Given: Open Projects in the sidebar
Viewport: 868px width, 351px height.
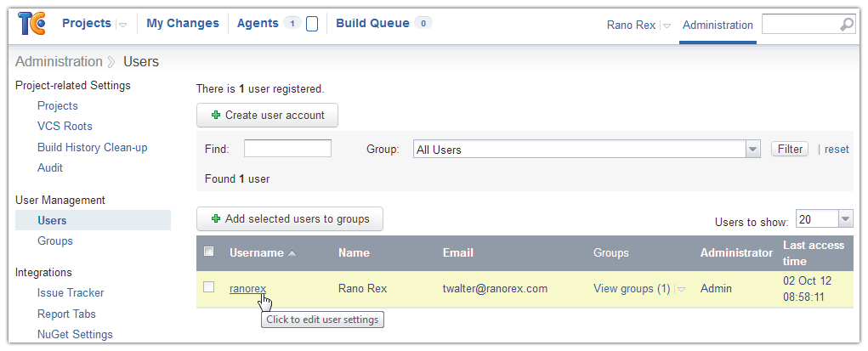Looking at the screenshot, I should (58, 105).
